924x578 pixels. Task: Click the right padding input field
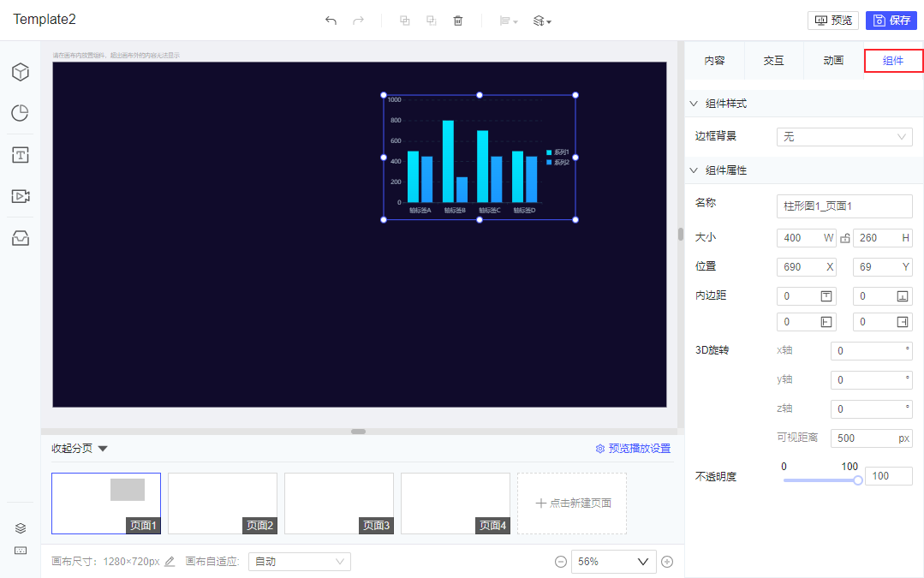883,322
